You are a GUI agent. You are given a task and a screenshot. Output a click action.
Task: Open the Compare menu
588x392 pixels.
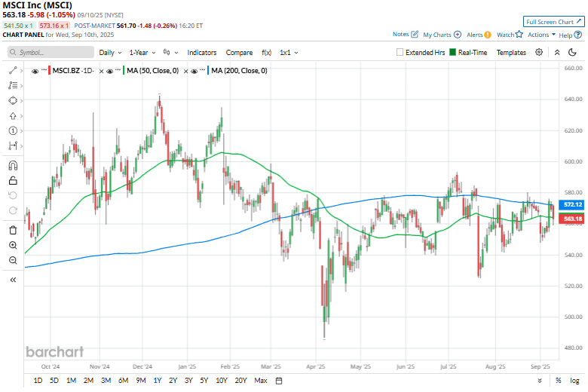tap(239, 53)
